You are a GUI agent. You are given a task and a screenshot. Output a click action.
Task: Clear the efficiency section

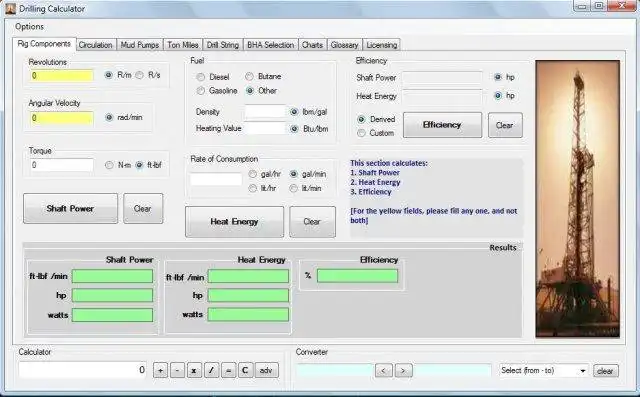click(x=505, y=125)
